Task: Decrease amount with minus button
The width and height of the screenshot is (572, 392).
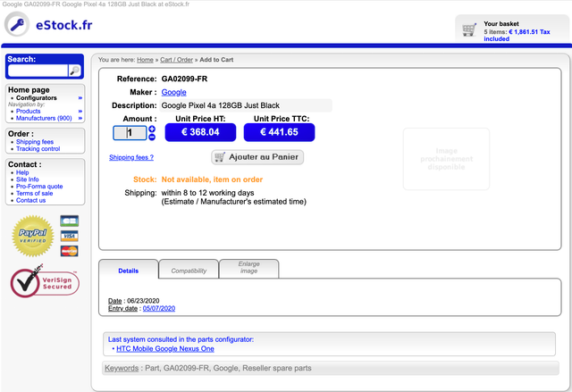Action: pos(152,137)
